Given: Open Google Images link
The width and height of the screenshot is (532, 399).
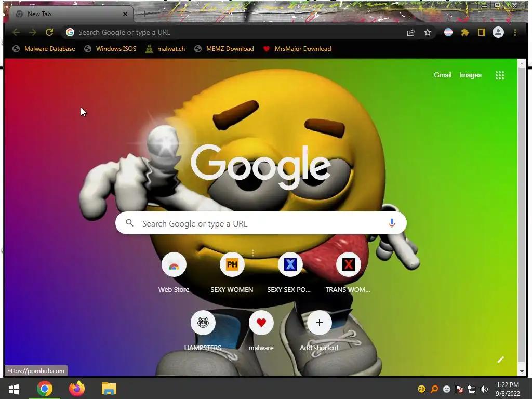Looking at the screenshot, I should [470, 75].
